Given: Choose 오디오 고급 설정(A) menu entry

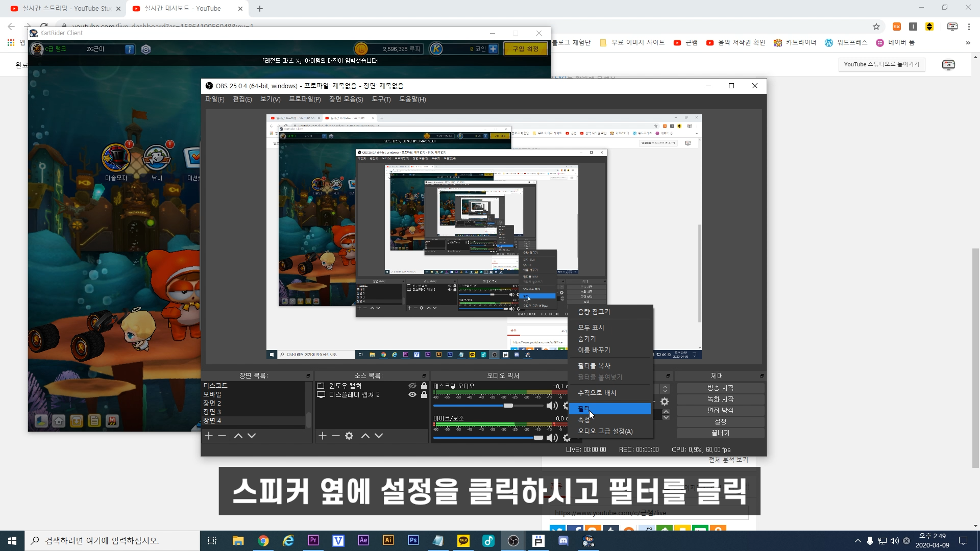Looking at the screenshot, I should click(605, 432).
